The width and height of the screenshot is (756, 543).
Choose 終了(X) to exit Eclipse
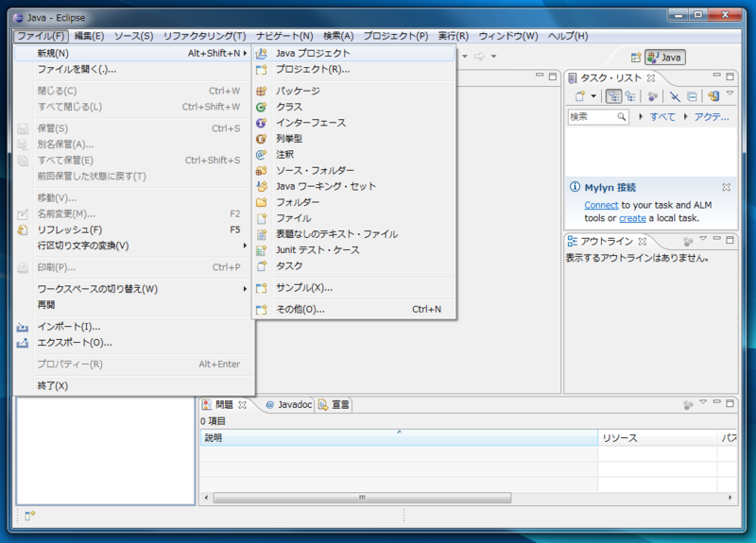tap(133, 386)
